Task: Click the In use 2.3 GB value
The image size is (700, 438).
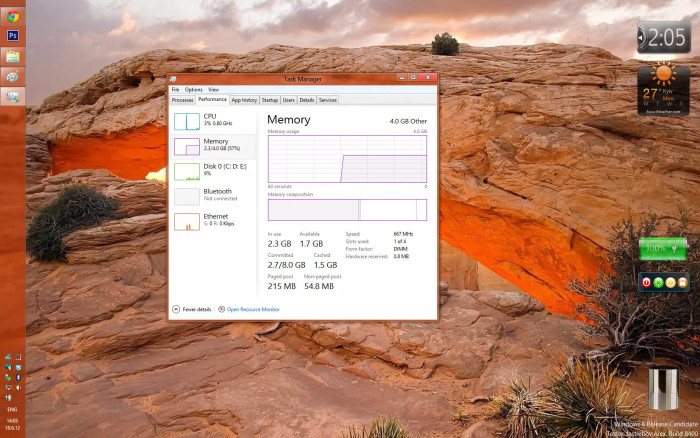Action: tap(279, 244)
